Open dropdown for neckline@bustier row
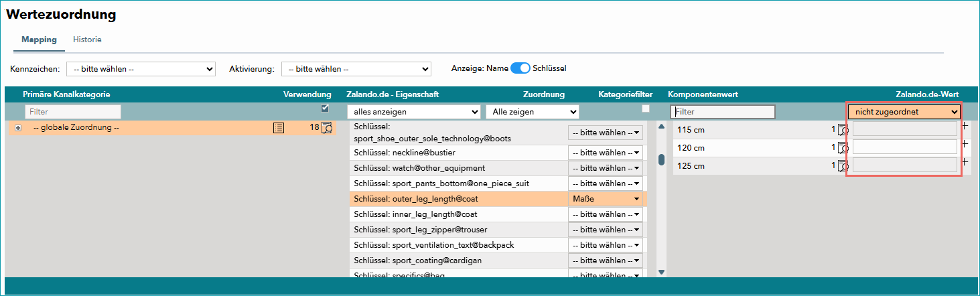Viewport: 980px width, 296px height. [606, 153]
